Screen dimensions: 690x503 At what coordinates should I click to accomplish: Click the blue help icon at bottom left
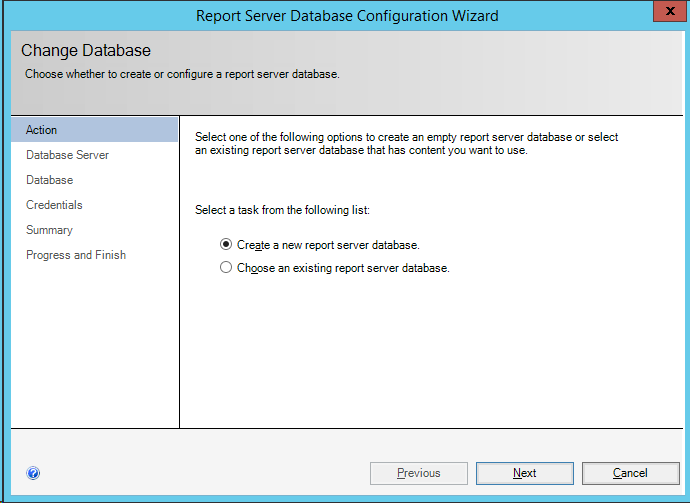click(33, 474)
